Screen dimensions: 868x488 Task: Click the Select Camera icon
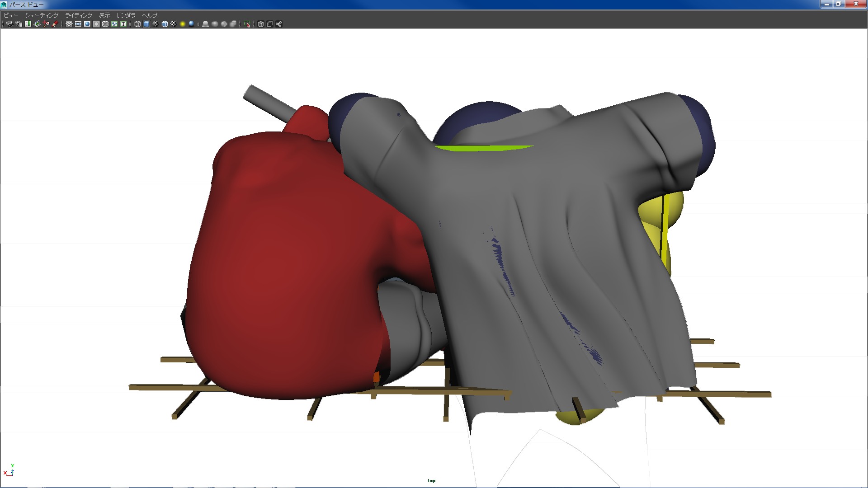tap(9, 24)
